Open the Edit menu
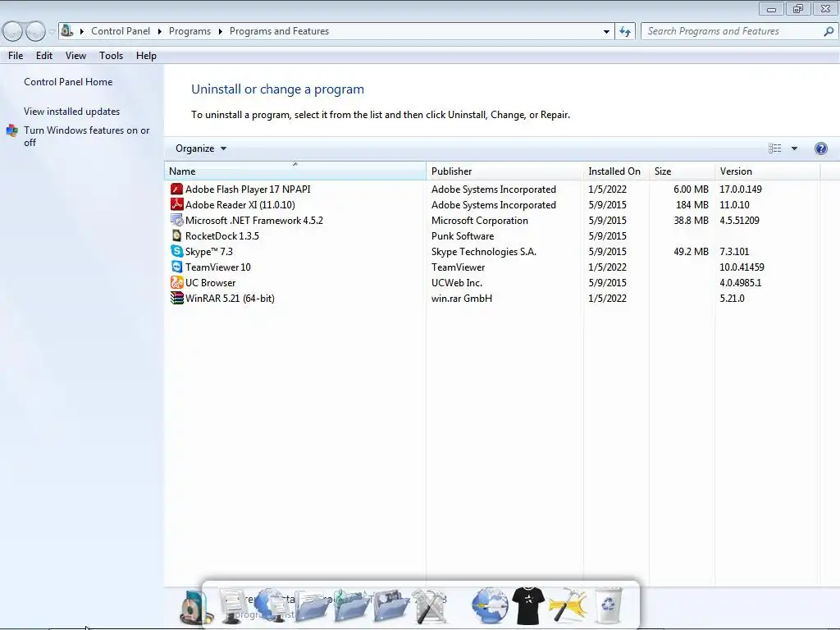840x630 pixels. coord(44,56)
